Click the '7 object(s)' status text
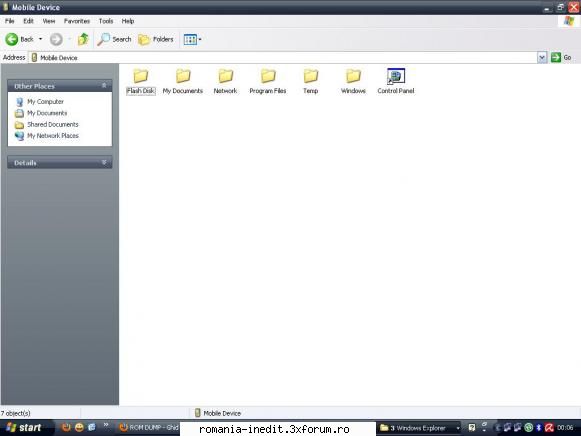Screen dimensions: 581x436 click(16, 413)
